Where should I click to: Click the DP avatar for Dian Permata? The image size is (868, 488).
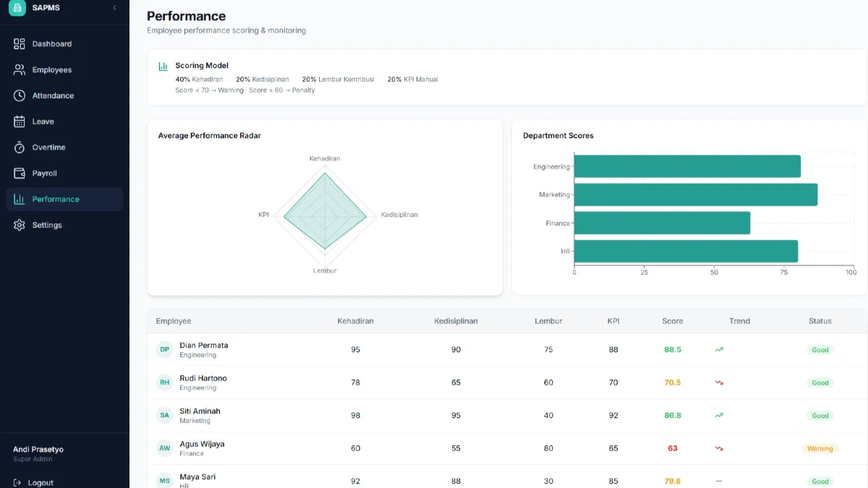pos(165,349)
